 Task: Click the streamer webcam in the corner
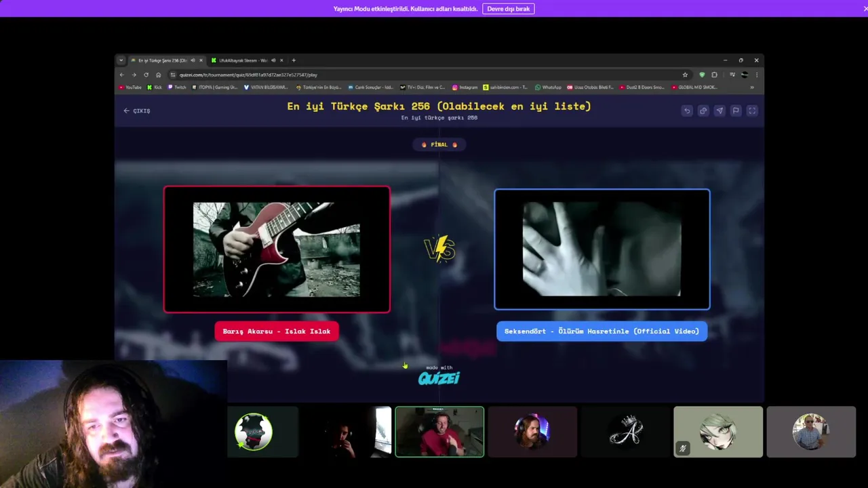(x=114, y=424)
